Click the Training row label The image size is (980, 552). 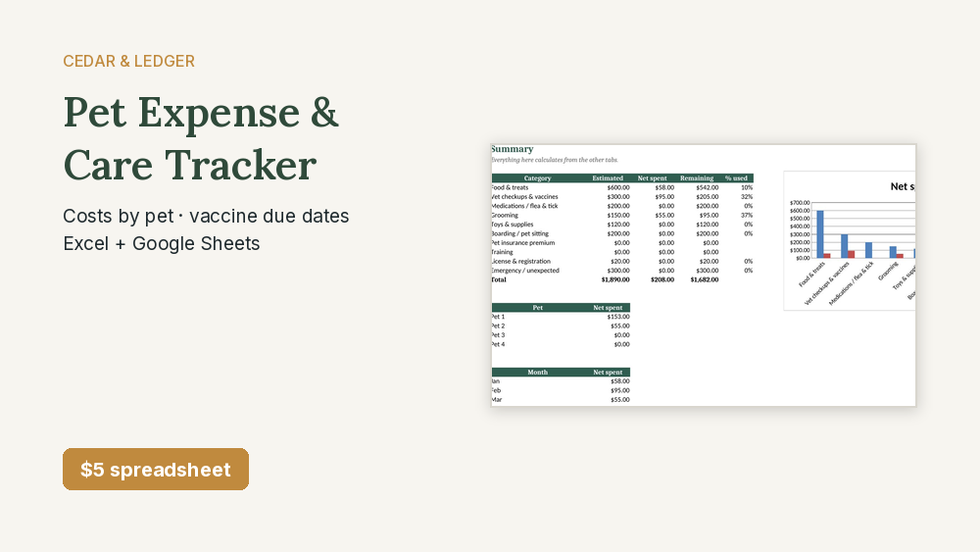point(503,252)
